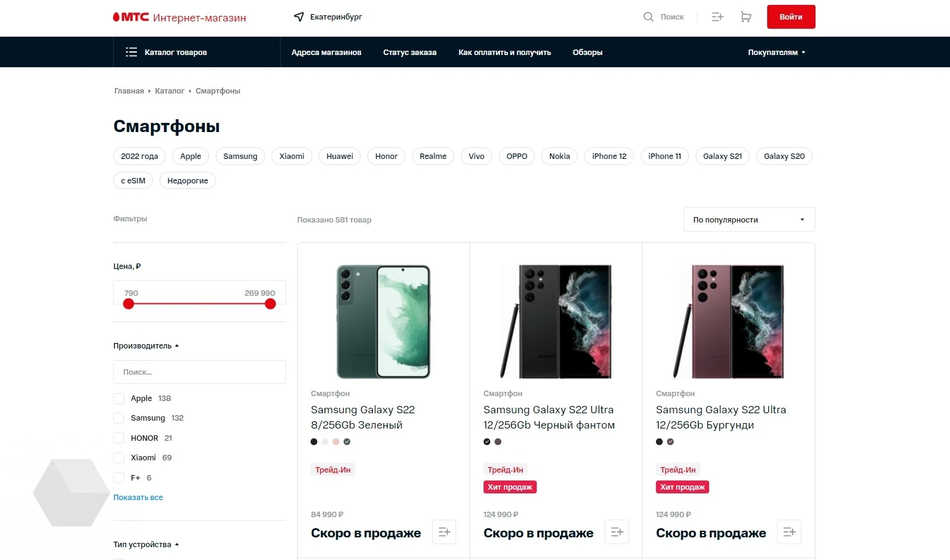Enable the Samsung manufacturer filter

[x=119, y=418]
